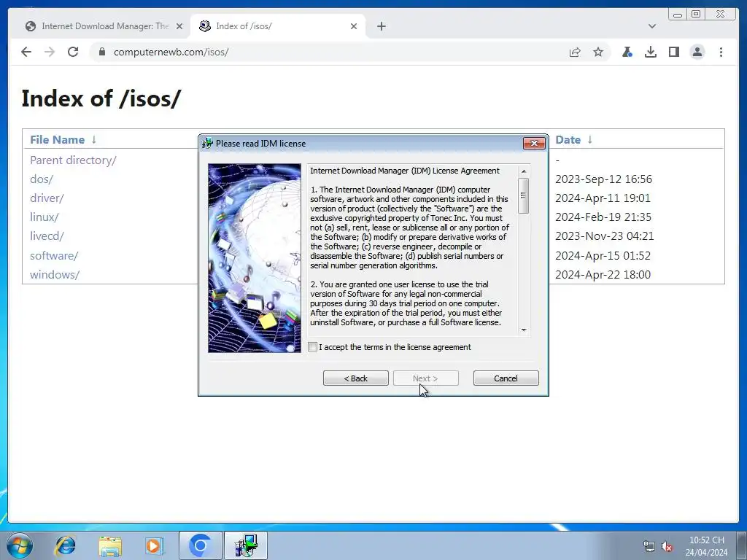Screen dimensions: 747x560
Task: Minimize the browser window
Action: [678, 15]
